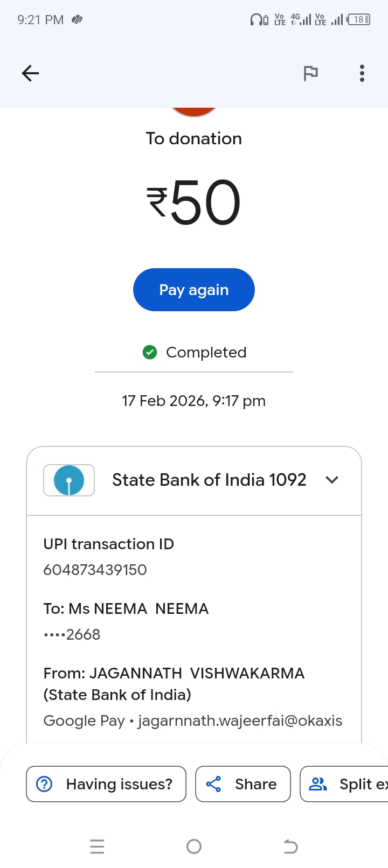This screenshot has height=868, width=388.
Task: Tap the UPI transaction ID 604873439150
Action: (95, 570)
